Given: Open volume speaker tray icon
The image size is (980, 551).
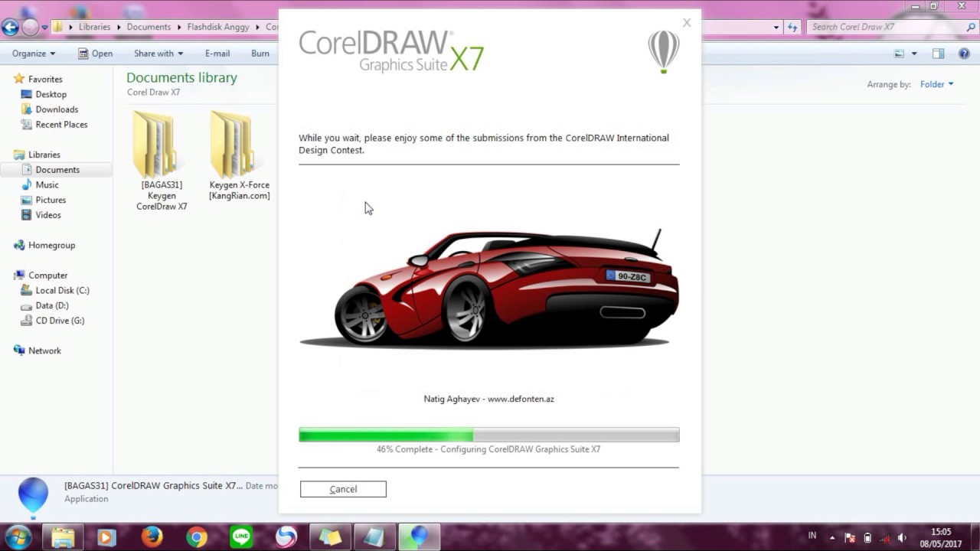Looking at the screenshot, I should coord(902,537).
